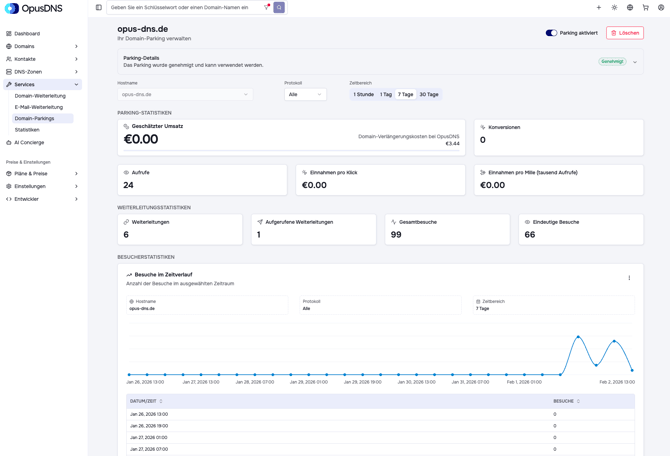Click the Weiterleitungen link icon

coord(126,222)
